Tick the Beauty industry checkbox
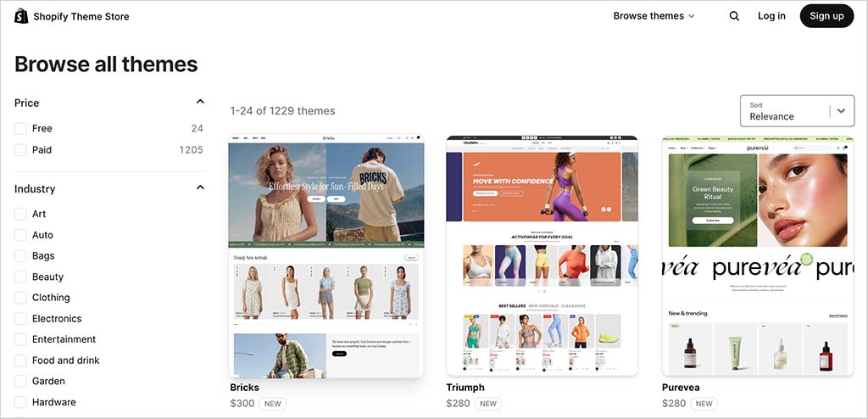868x419 pixels. tap(20, 277)
